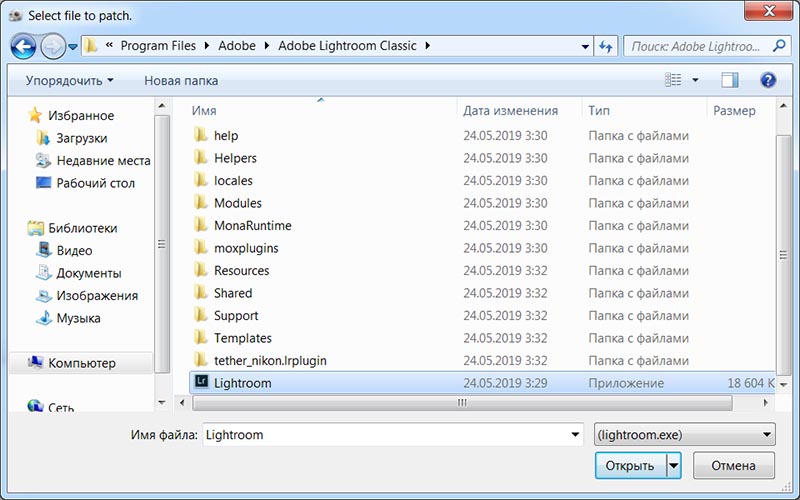The height and width of the screenshot is (500, 800).
Task: Click the change view icon
Action: [673, 80]
